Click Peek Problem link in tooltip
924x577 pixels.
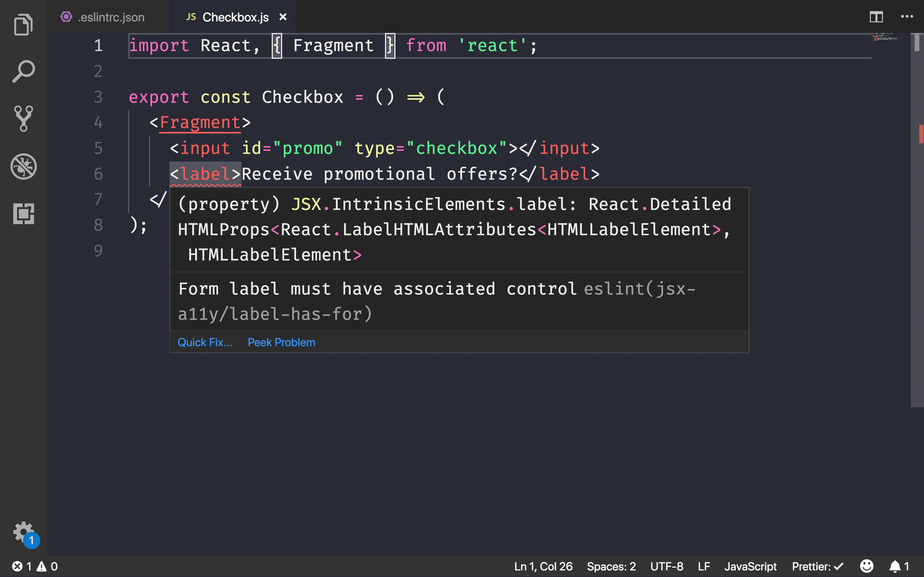coord(281,342)
